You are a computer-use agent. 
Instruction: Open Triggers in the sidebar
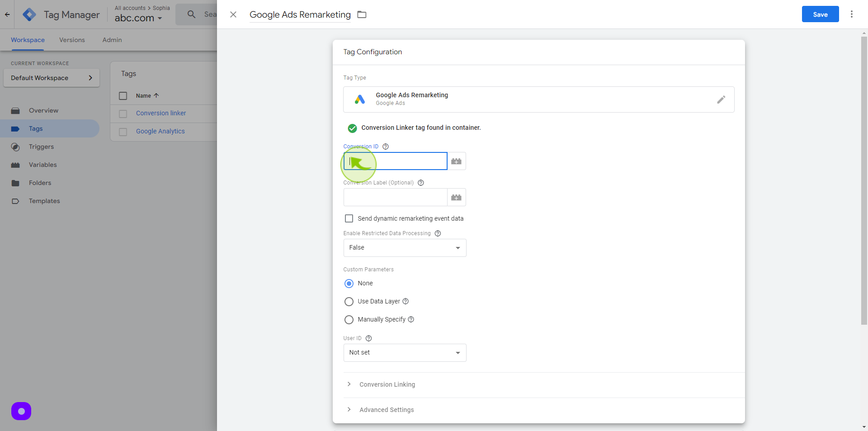pos(41,147)
